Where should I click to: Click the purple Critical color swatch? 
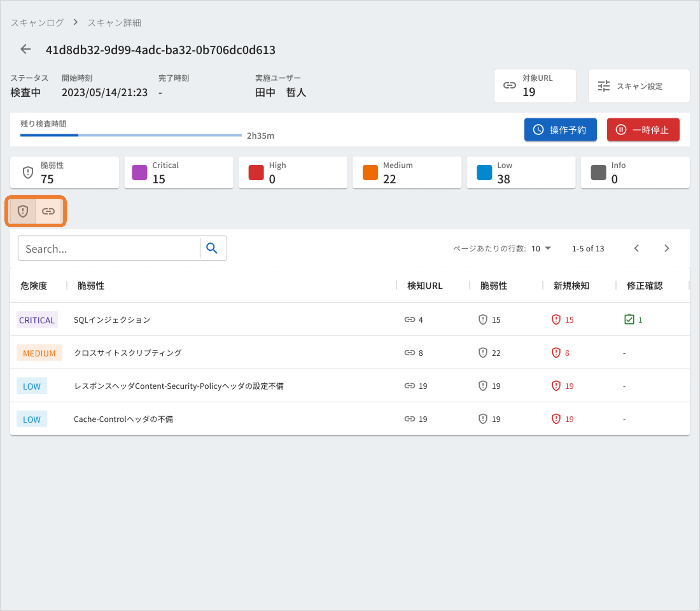tap(139, 173)
